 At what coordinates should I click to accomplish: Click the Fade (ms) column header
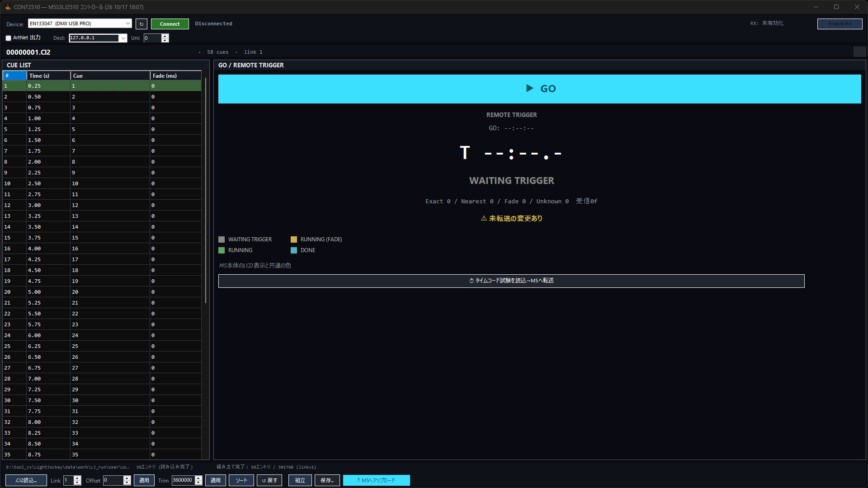point(176,75)
